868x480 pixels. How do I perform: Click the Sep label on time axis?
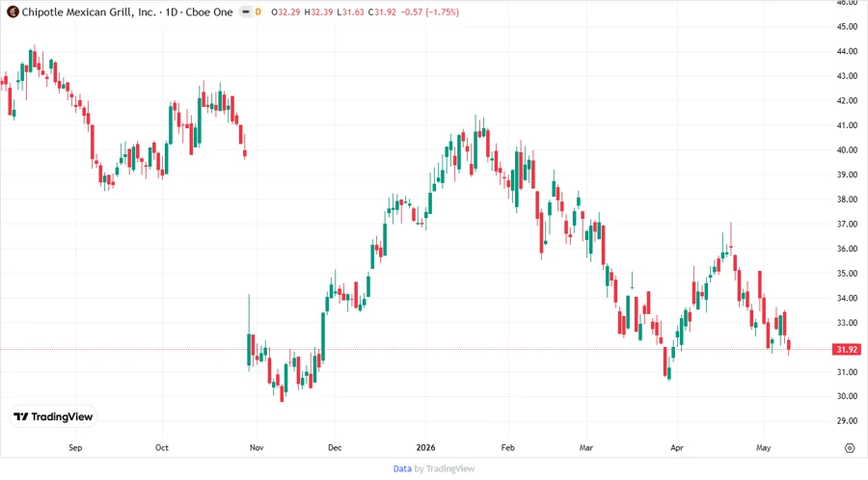(75, 448)
